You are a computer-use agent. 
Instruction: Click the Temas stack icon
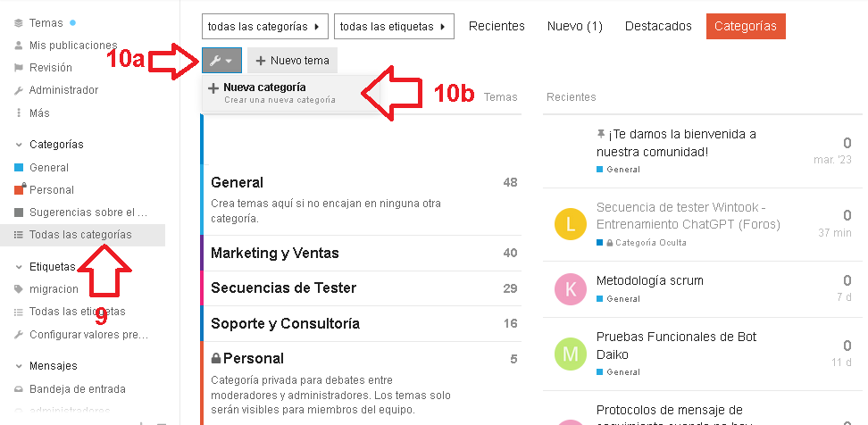coord(19,22)
